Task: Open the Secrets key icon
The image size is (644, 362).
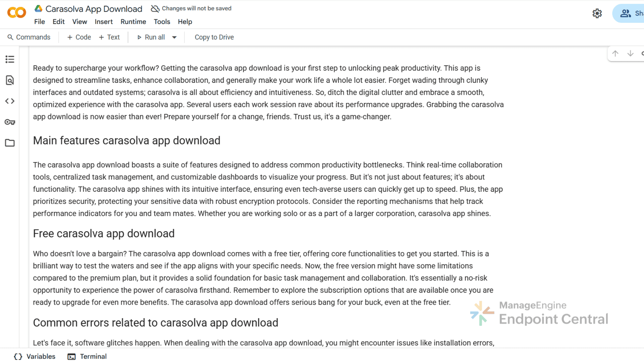Action: pyautogui.click(x=10, y=122)
